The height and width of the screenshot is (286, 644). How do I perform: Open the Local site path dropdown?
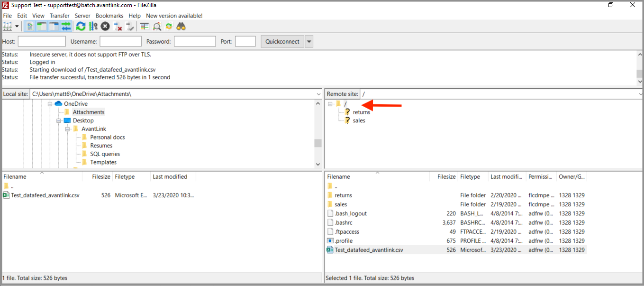point(318,94)
